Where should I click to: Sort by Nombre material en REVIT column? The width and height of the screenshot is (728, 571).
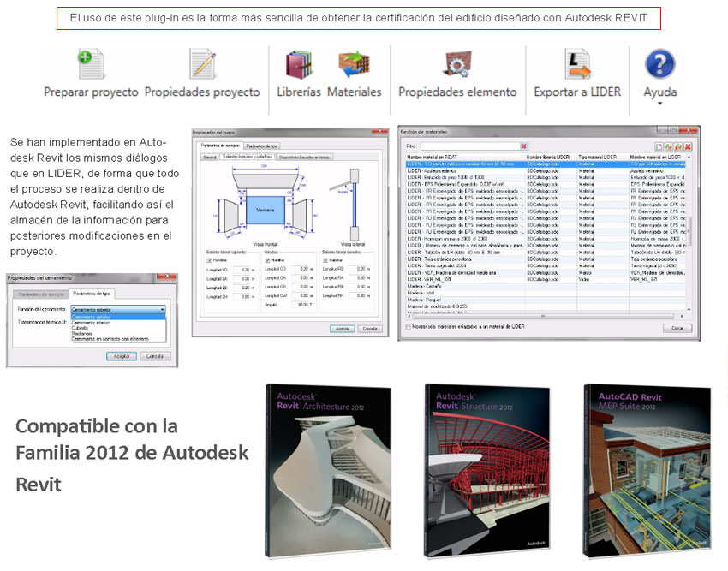[465, 157]
